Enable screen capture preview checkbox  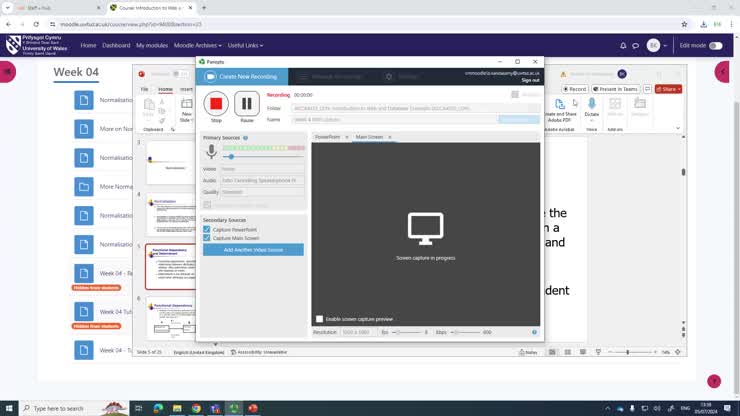click(320, 319)
